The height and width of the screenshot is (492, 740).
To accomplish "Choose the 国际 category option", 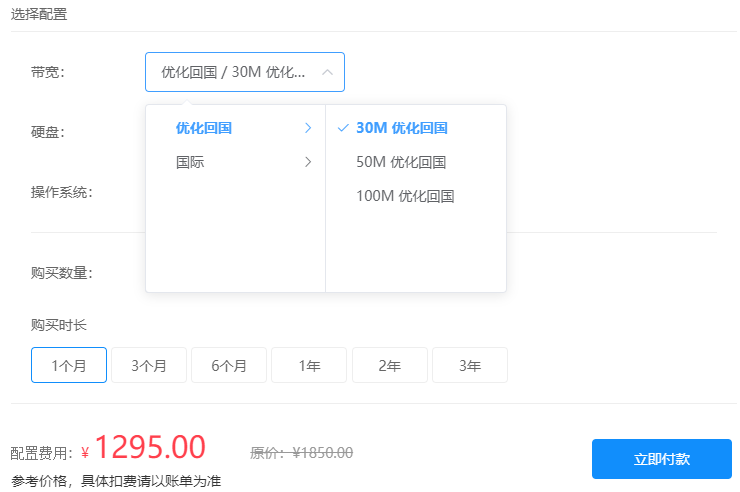I will [190, 162].
